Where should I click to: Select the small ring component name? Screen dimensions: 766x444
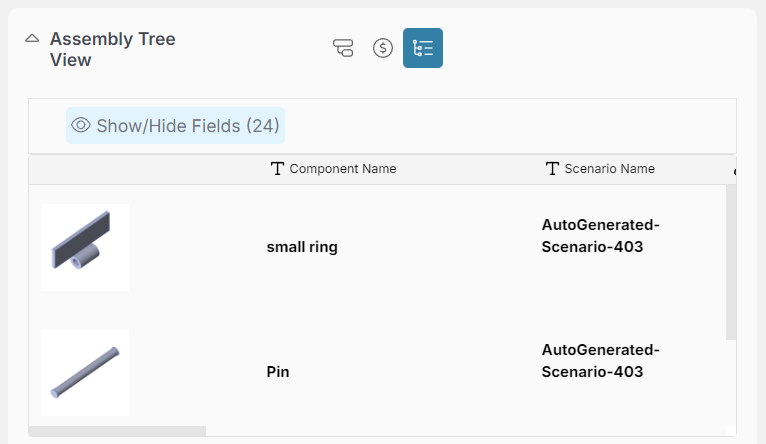click(302, 247)
